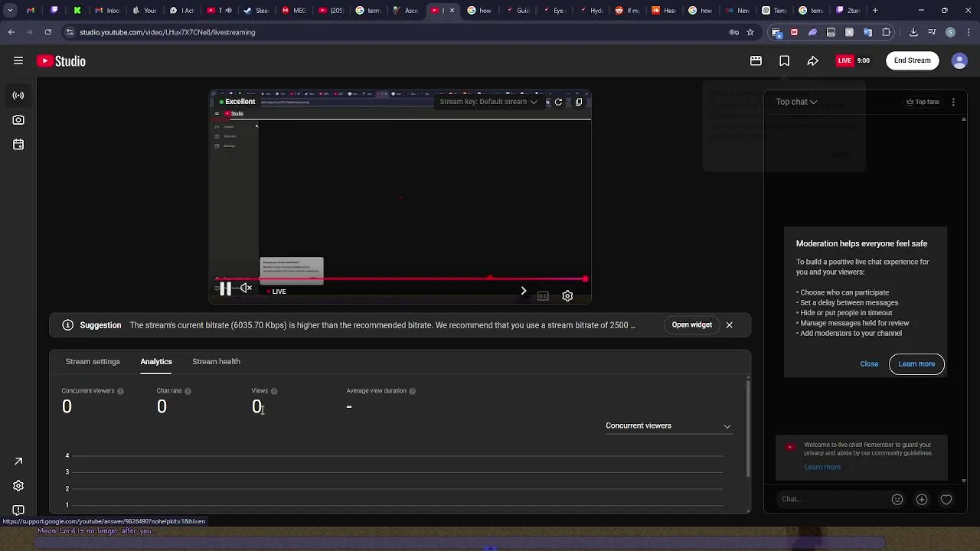This screenshot has height=551, width=980.
Task: Open the browser extensions puzzle icon
Action: 887,32
